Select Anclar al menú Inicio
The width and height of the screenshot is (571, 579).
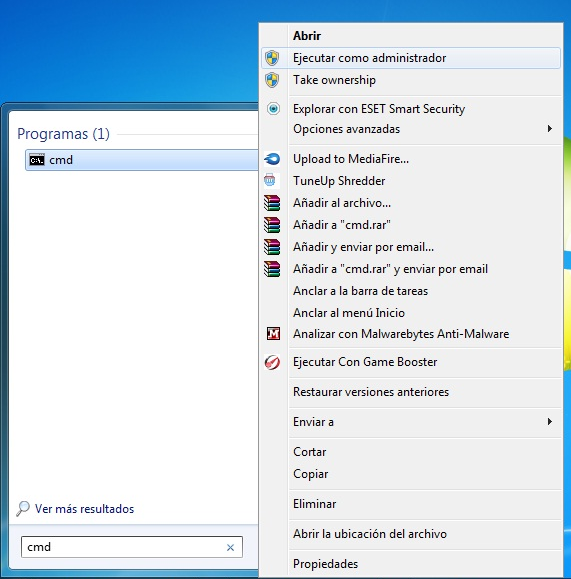411,313
